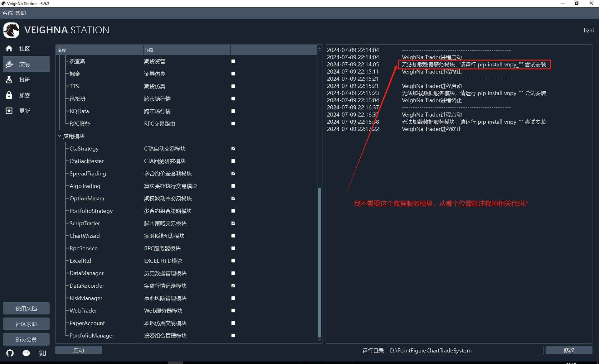Click the Elite会员 button
Image resolution: width=599 pixels, height=364 pixels.
coord(26,340)
